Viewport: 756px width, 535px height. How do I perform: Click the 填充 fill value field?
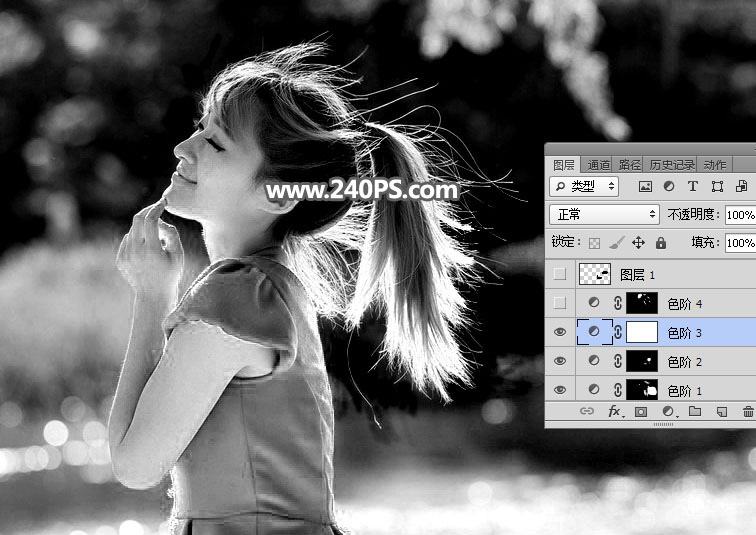pos(741,242)
